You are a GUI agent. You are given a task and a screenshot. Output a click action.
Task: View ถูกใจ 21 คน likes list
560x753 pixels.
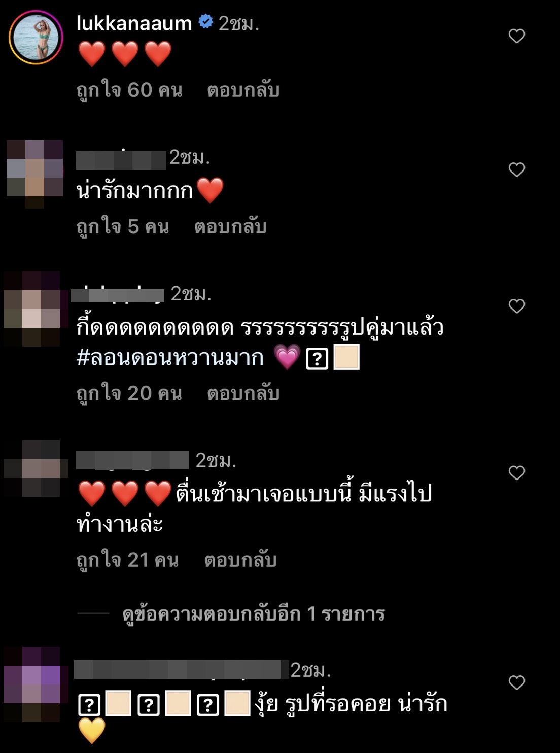pyautogui.click(x=127, y=560)
